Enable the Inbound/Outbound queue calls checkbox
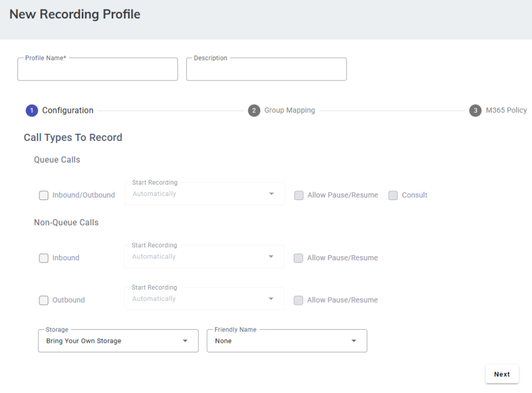The image size is (532, 393). click(x=44, y=195)
